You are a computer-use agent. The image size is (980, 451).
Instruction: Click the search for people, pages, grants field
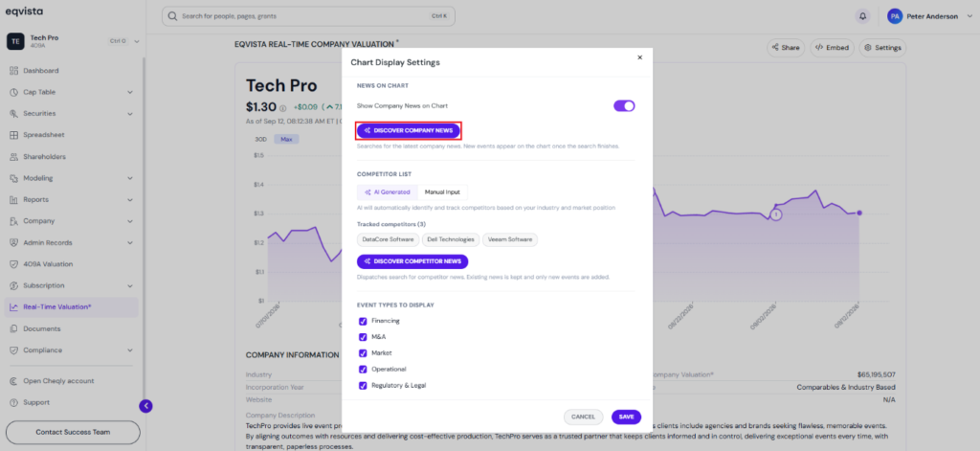[308, 16]
